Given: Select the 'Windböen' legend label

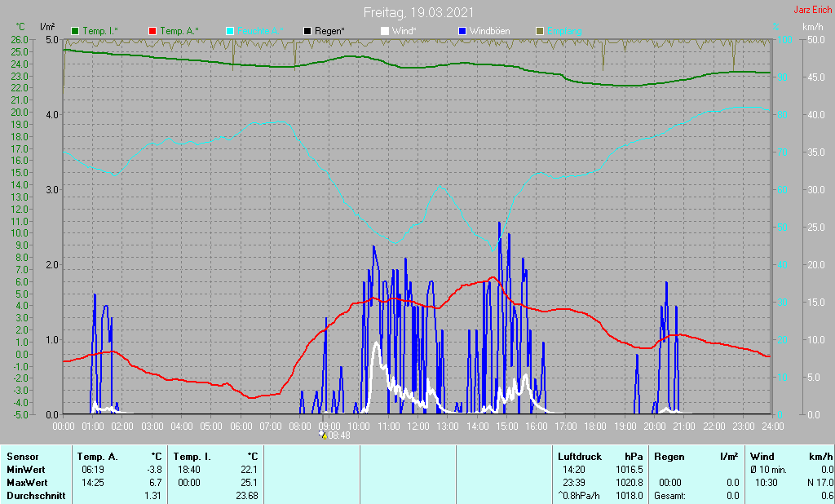Looking at the screenshot, I should 490,32.
